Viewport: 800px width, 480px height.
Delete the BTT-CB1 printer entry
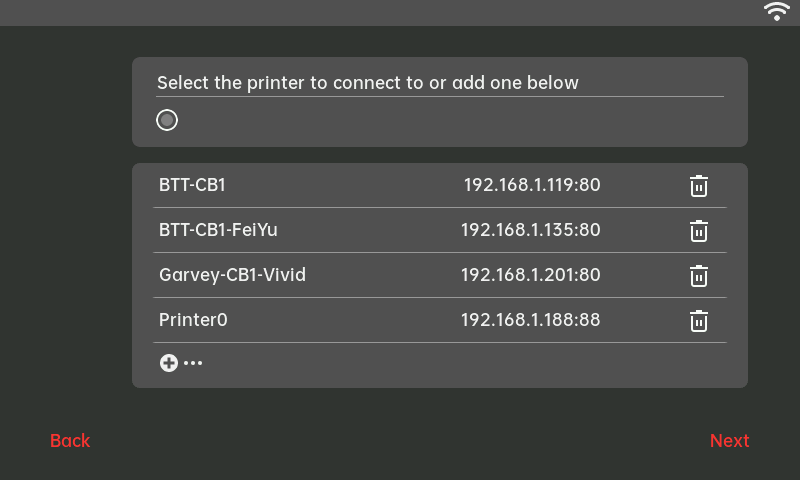point(699,186)
